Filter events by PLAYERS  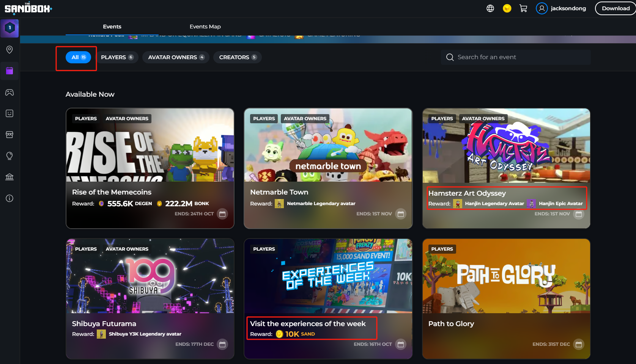click(x=117, y=57)
